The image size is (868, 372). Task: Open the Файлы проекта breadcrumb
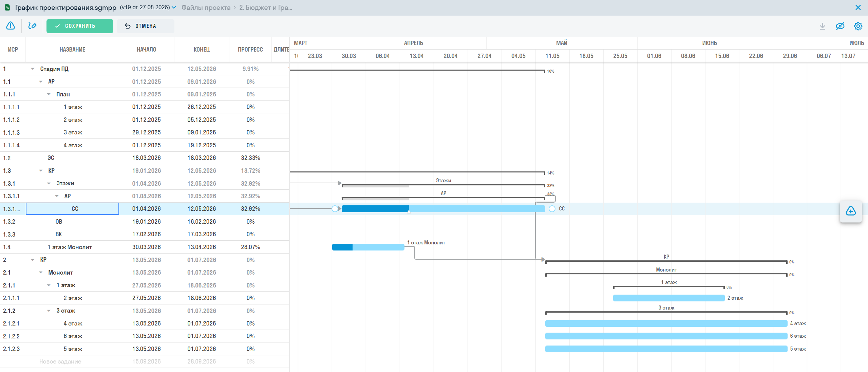click(206, 7)
